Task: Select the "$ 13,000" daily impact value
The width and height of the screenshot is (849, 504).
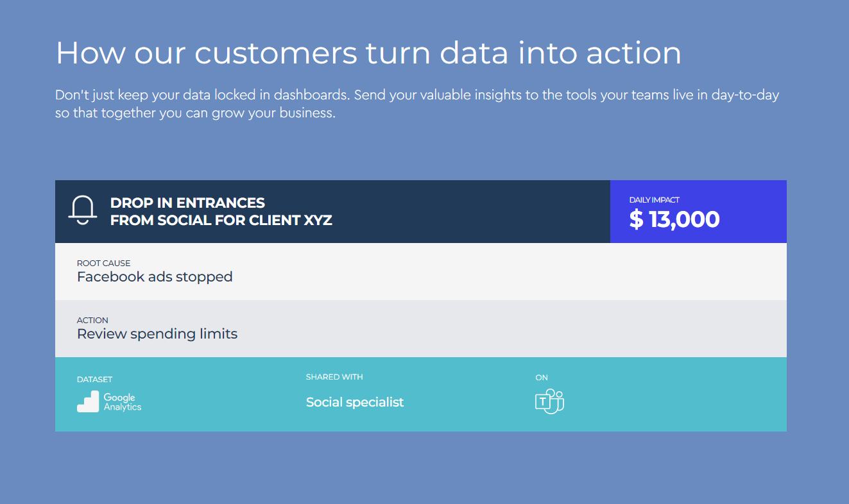Action: pyautogui.click(x=674, y=219)
